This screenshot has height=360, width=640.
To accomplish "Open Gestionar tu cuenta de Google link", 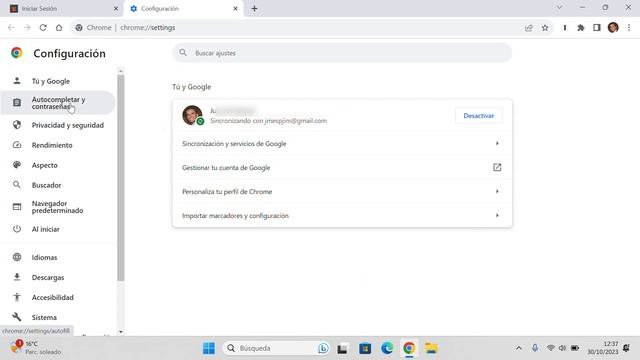I will 342,168.
